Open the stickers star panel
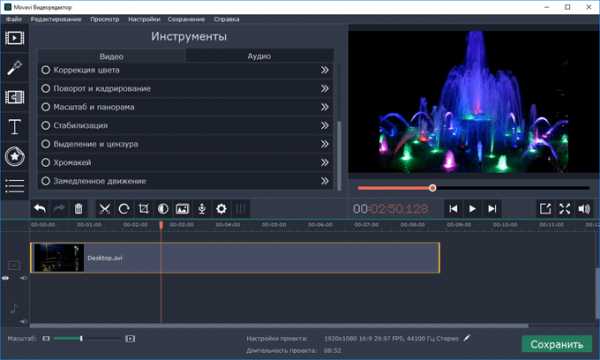The height and width of the screenshot is (360, 600). pos(15,156)
